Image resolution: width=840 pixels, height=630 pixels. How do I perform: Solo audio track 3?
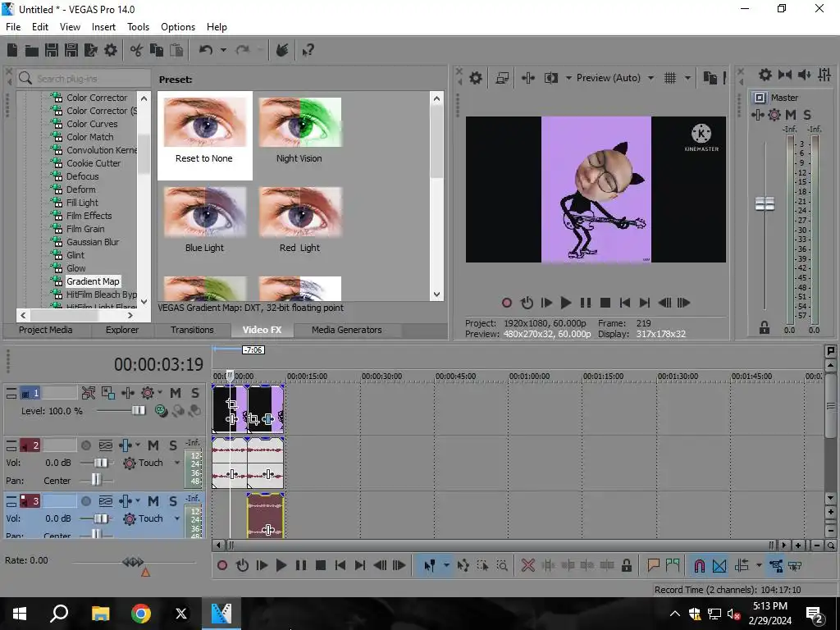(x=172, y=501)
